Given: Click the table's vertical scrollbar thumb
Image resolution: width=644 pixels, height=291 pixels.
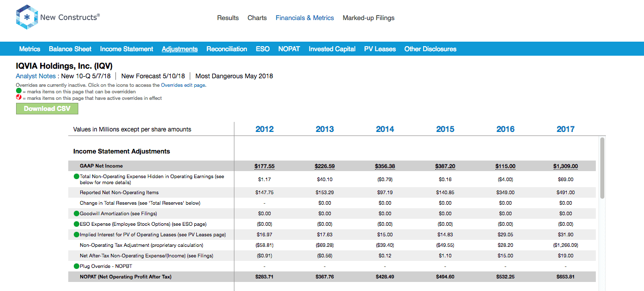Looking at the screenshot, I should point(602,168).
